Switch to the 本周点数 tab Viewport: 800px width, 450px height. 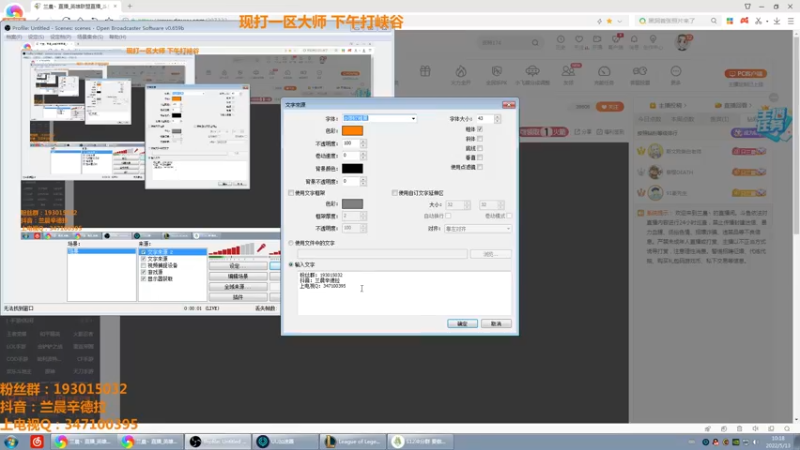point(683,119)
